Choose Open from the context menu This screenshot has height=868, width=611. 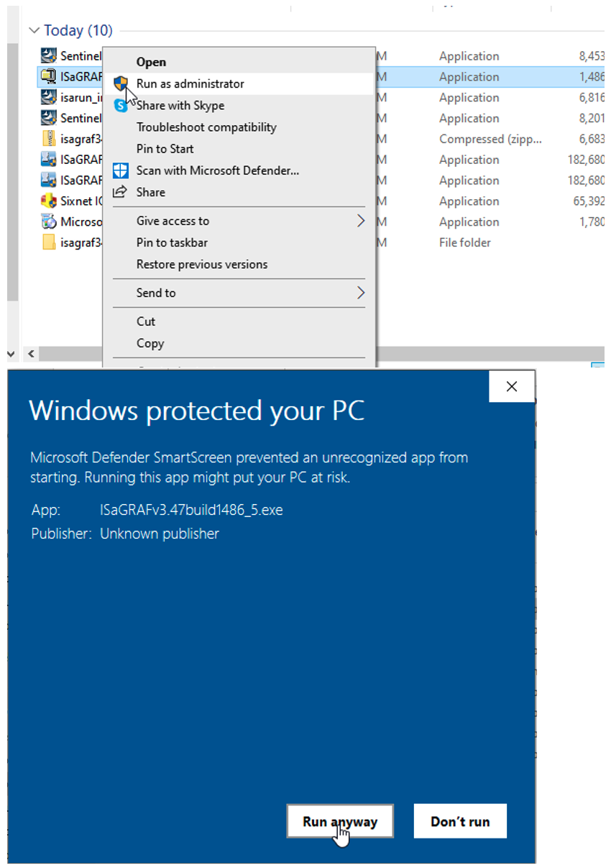[x=151, y=63]
